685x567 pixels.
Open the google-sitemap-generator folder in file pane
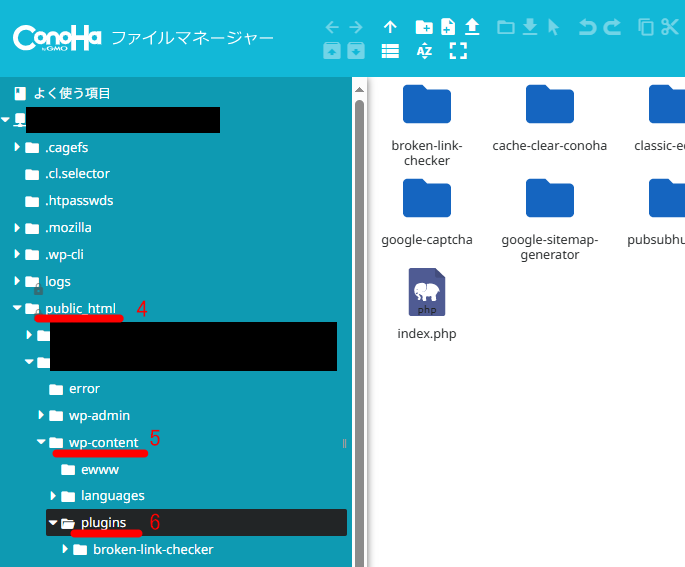coord(550,220)
